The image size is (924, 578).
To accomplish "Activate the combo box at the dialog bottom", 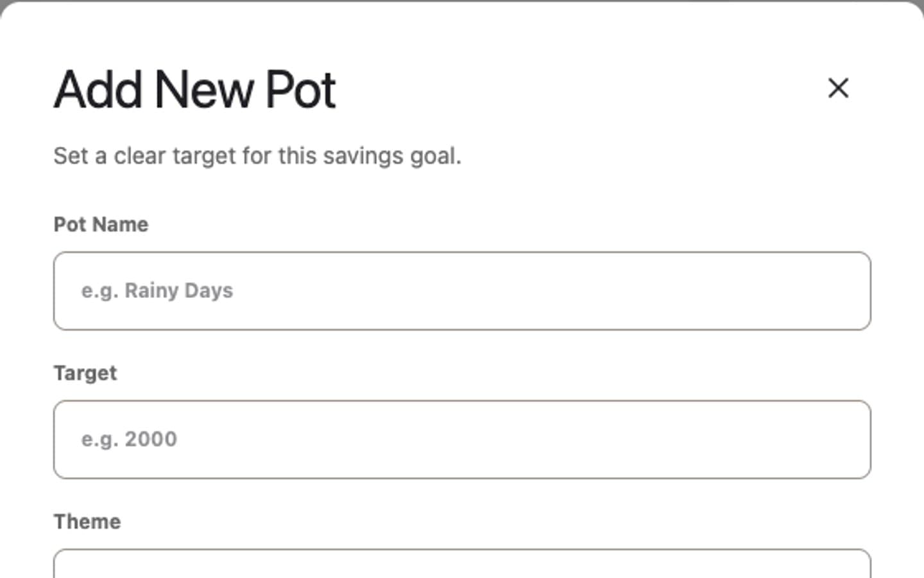I will (462, 564).
